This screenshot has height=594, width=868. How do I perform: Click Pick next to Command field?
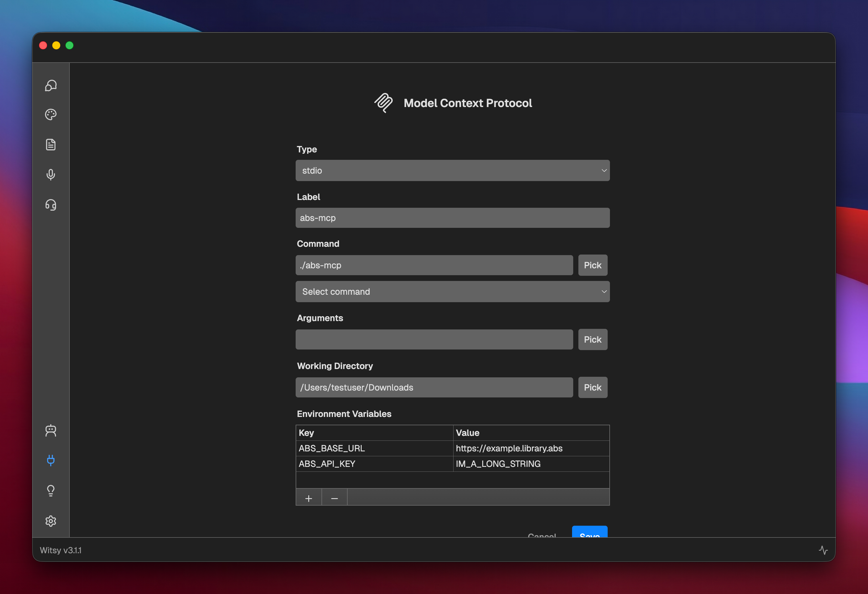pos(592,265)
